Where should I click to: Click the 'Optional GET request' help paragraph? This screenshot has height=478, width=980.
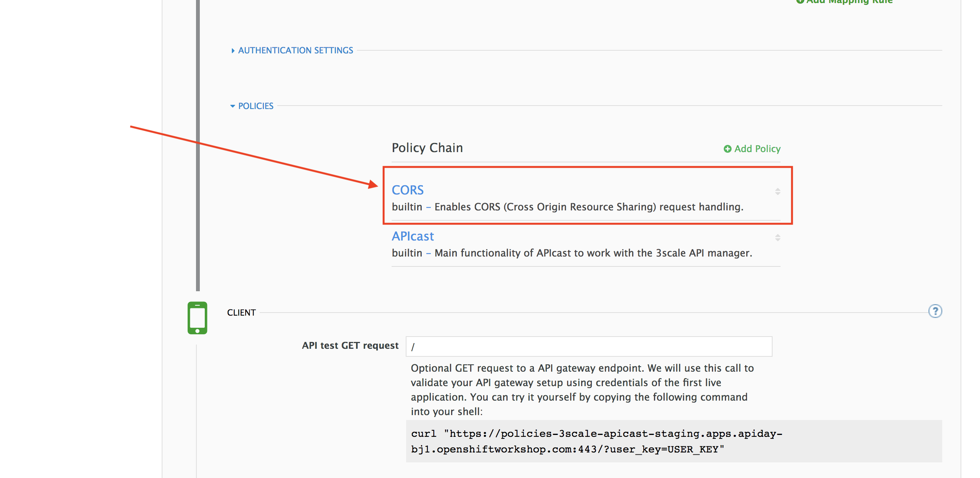582,390
